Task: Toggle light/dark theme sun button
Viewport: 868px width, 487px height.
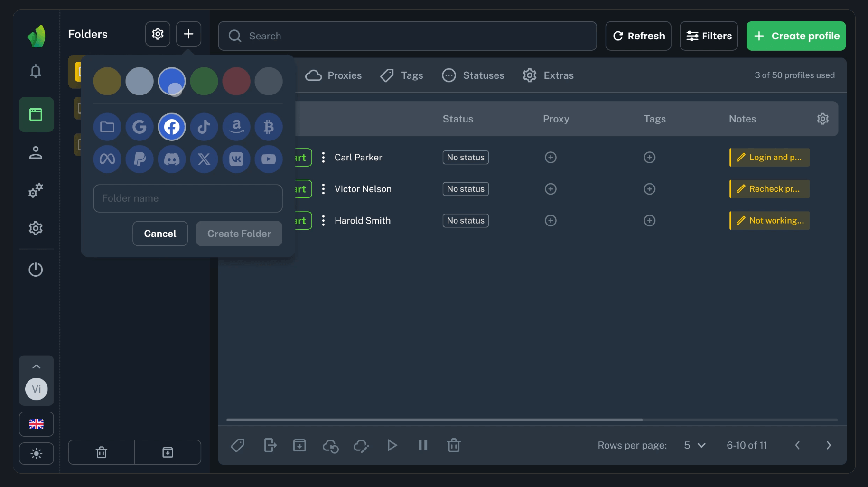Action: (36, 454)
